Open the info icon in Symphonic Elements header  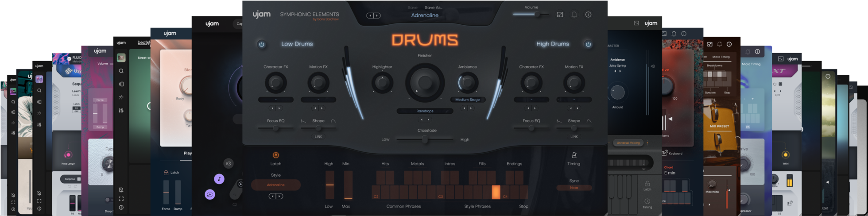click(x=588, y=15)
